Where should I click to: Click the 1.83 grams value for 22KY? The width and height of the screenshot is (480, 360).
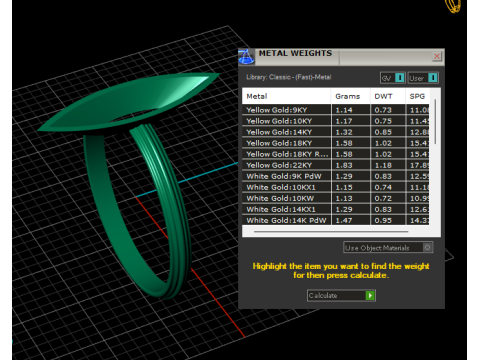pyautogui.click(x=351, y=165)
